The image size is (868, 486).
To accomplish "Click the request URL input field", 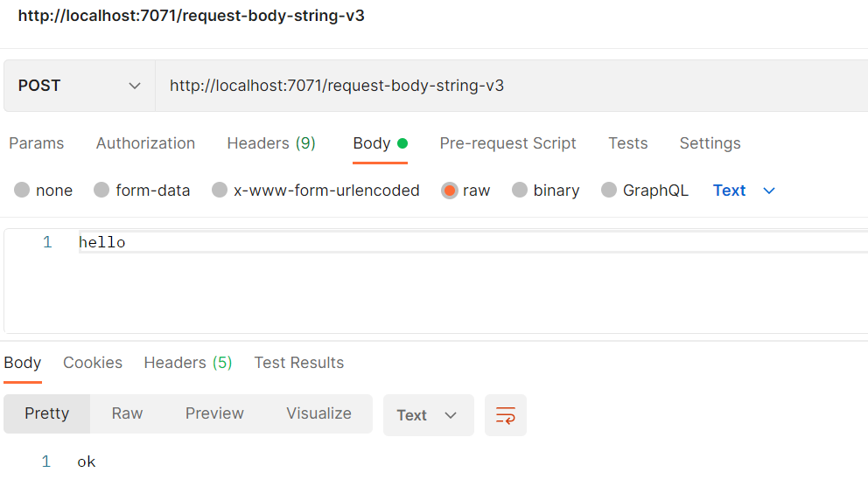I will point(507,86).
